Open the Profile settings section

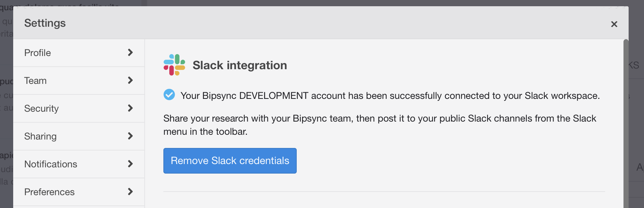(x=79, y=53)
